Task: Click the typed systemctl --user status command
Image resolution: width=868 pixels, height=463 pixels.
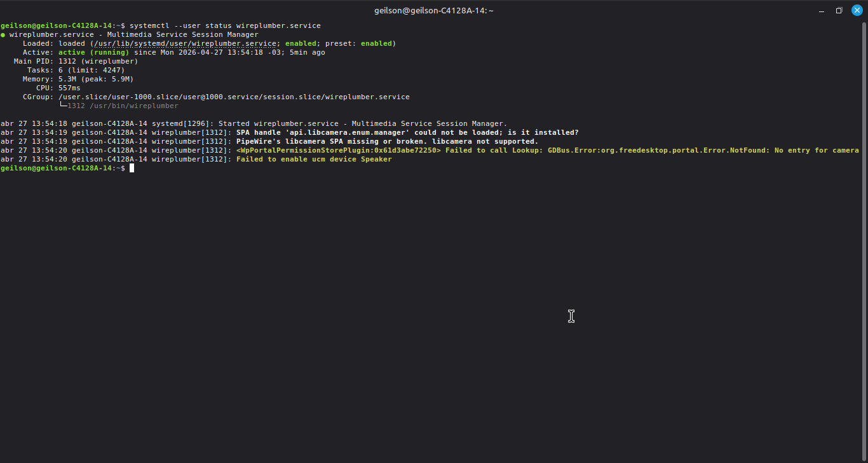Action: [225, 25]
